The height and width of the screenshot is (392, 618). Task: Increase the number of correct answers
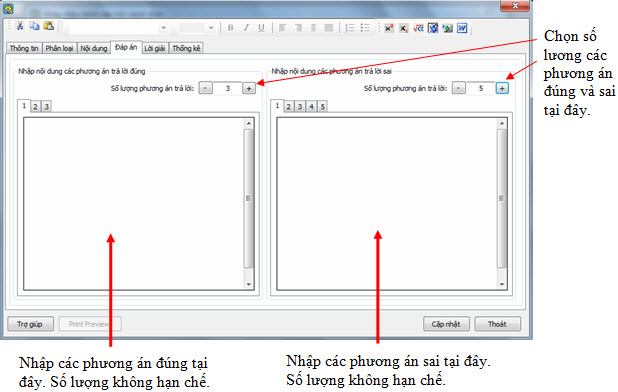click(x=249, y=88)
